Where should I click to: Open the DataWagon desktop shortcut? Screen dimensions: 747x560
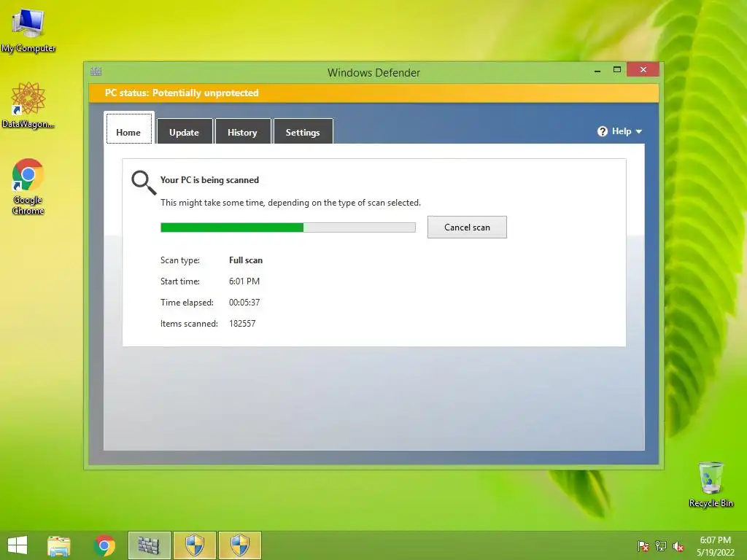coord(28,105)
